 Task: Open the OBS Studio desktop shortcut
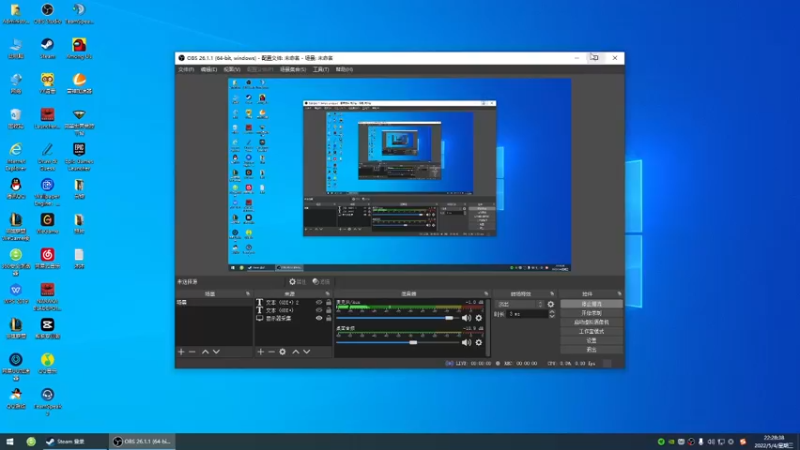pyautogui.click(x=47, y=14)
